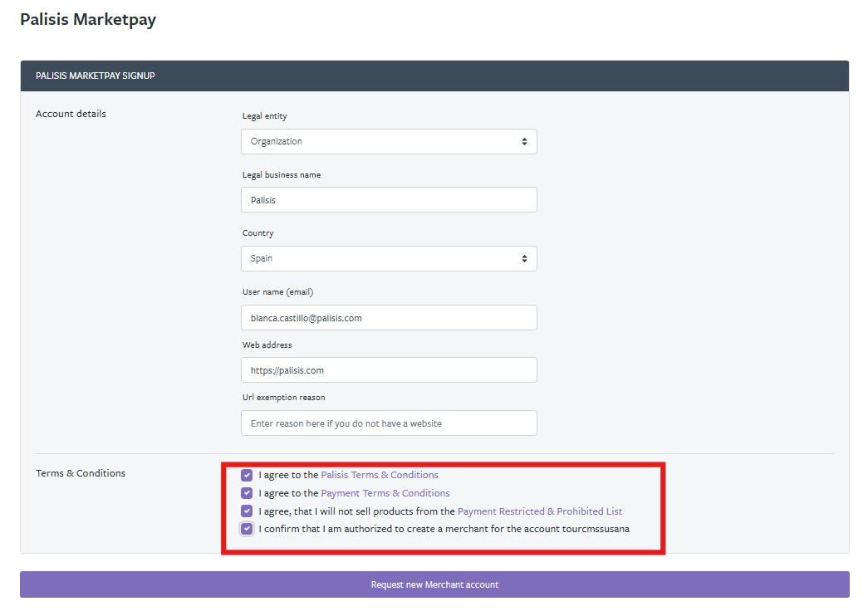Click the PALISIS MARKETPAY SIGNUP header text
Viewport: 868px width, 616px height.
click(96, 76)
